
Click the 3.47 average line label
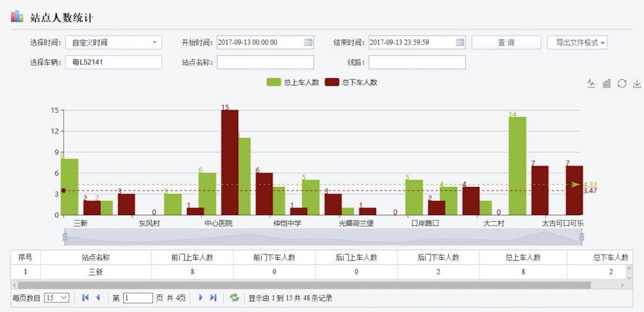point(590,191)
